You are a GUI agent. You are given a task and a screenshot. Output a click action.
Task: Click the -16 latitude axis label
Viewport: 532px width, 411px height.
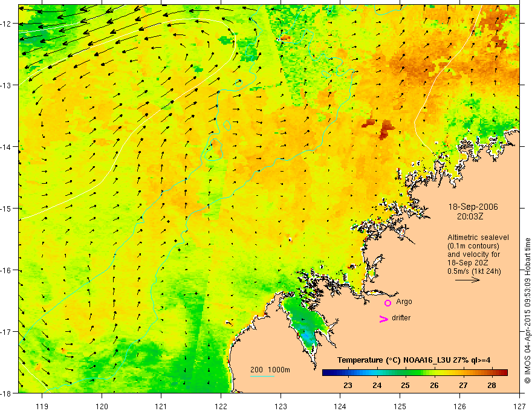pyautogui.click(x=6, y=270)
